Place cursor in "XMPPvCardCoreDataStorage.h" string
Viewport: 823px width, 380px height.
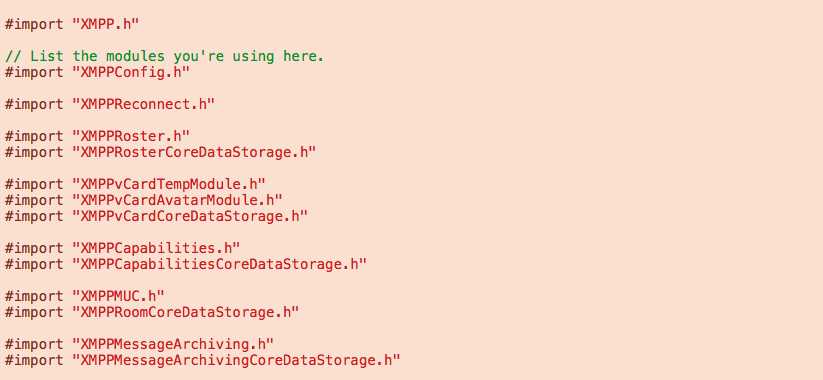[x=190, y=216]
